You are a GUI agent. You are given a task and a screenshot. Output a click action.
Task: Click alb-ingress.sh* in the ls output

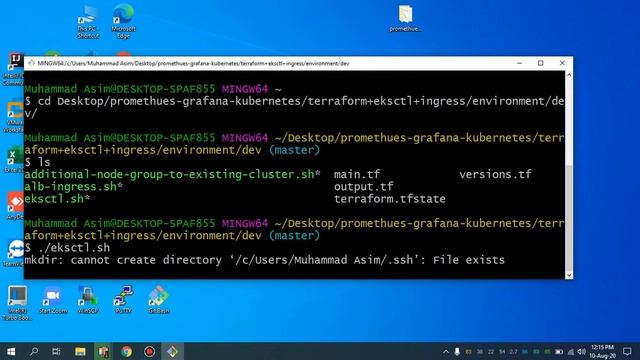coord(73,187)
